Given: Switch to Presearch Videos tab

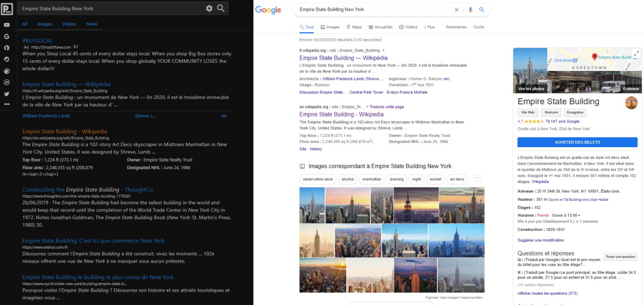Looking at the screenshot, I should (x=69, y=24).
